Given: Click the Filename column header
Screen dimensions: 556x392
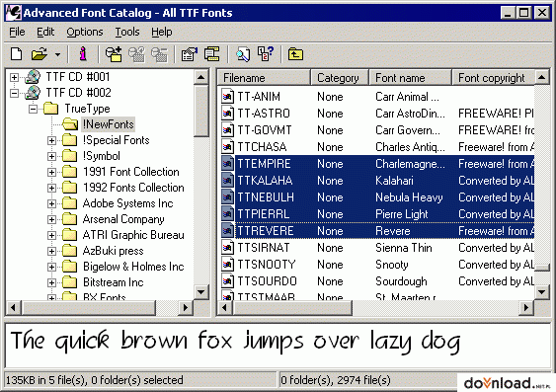Looking at the screenshot, I should (x=264, y=78).
